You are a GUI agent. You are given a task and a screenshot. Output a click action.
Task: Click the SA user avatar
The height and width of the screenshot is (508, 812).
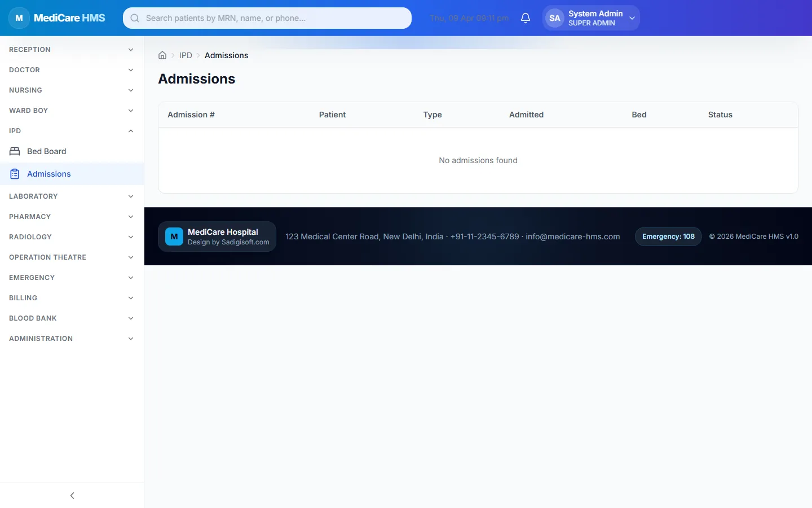click(x=555, y=18)
